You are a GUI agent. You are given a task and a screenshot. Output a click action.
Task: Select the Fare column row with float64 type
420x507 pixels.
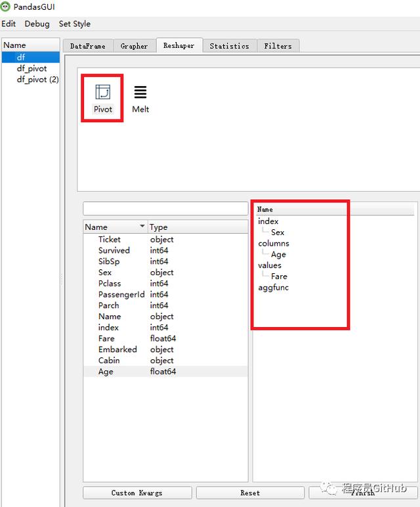[165, 338]
